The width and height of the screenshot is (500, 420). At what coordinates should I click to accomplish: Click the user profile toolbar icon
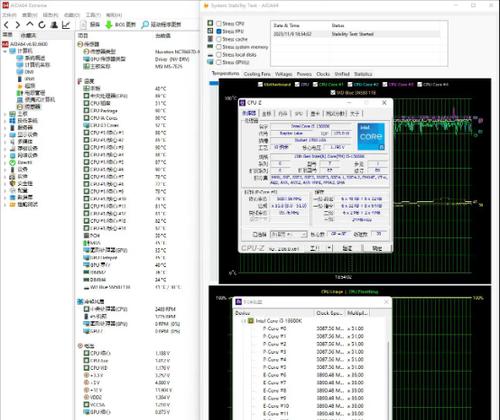point(54,25)
